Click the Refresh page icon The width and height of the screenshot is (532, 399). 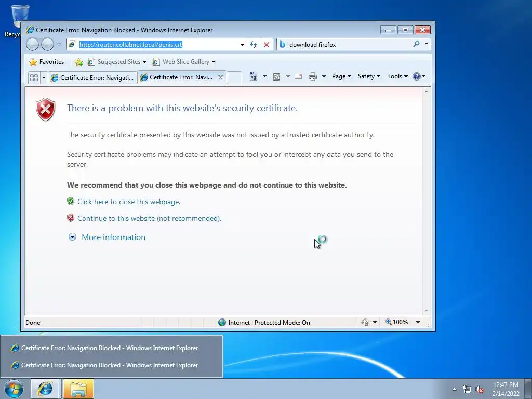pos(254,45)
